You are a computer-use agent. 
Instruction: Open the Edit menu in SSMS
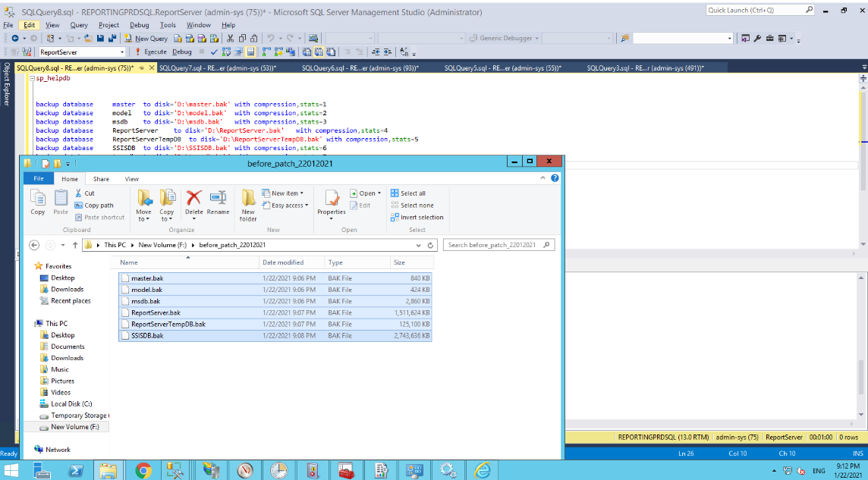tap(30, 25)
